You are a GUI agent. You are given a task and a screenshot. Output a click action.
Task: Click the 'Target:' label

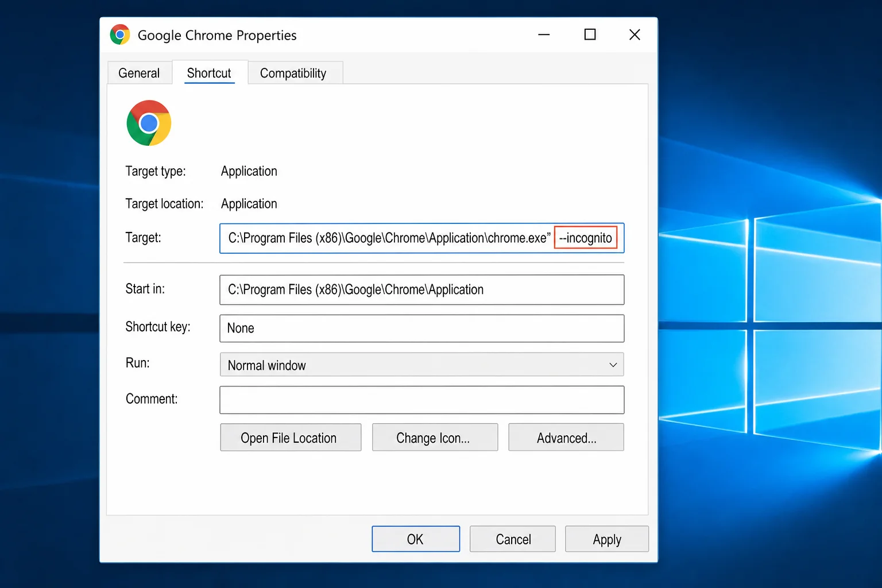143,237
